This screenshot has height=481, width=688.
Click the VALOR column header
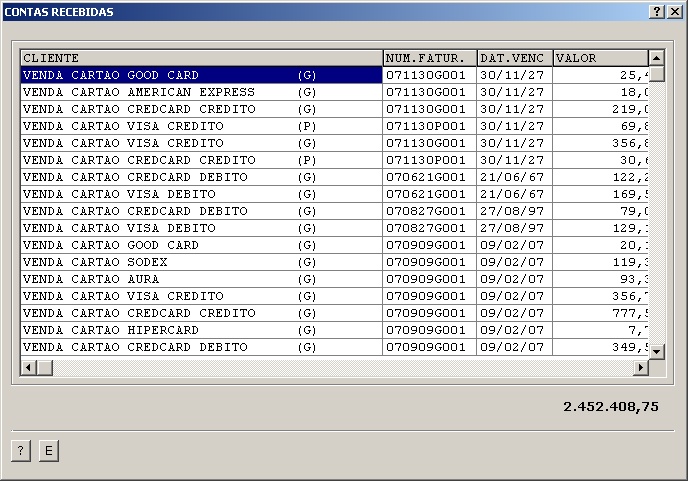pyautogui.click(x=601, y=58)
